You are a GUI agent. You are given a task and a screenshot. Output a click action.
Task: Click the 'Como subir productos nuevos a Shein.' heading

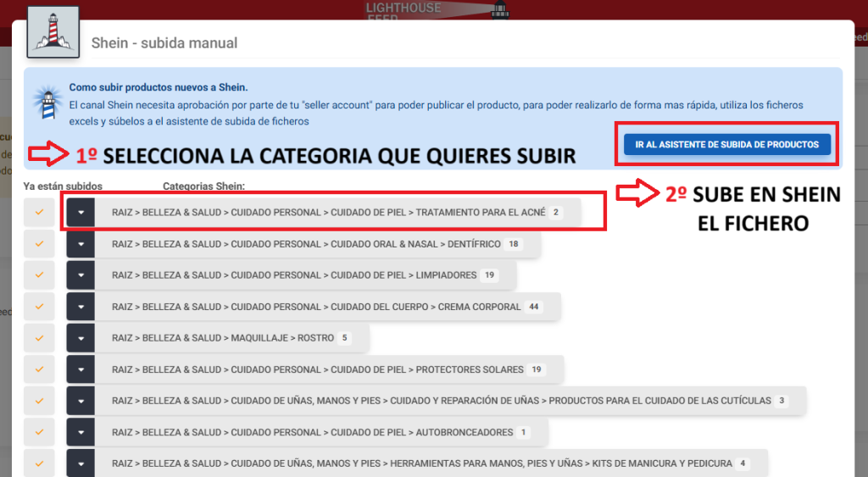[159, 87]
